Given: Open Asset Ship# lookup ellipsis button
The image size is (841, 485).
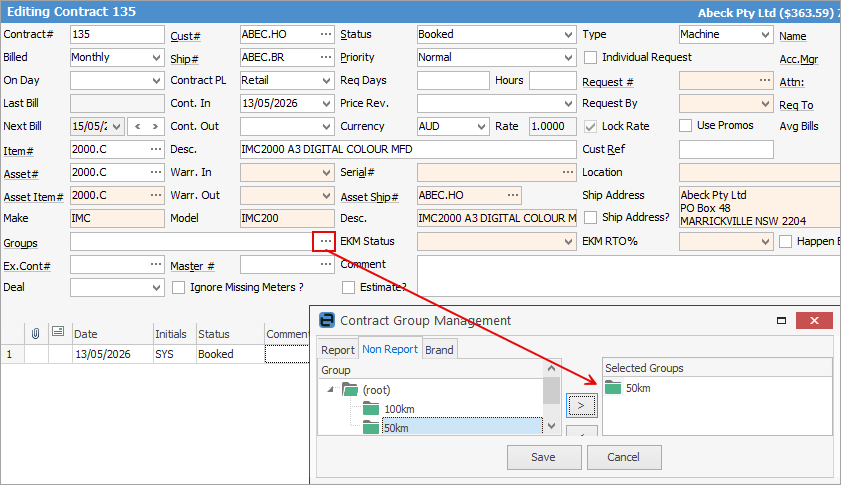Looking at the screenshot, I should [x=513, y=195].
